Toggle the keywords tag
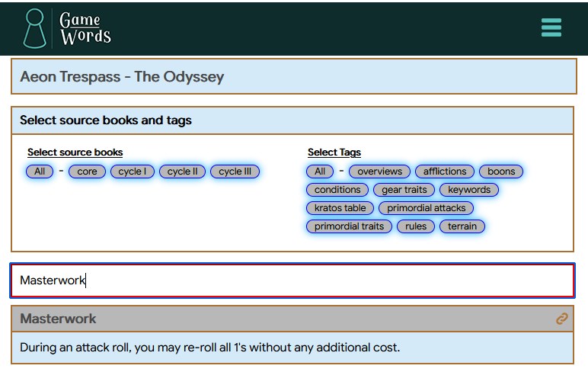This screenshot has width=588, height=372. [x=469, y=190]
